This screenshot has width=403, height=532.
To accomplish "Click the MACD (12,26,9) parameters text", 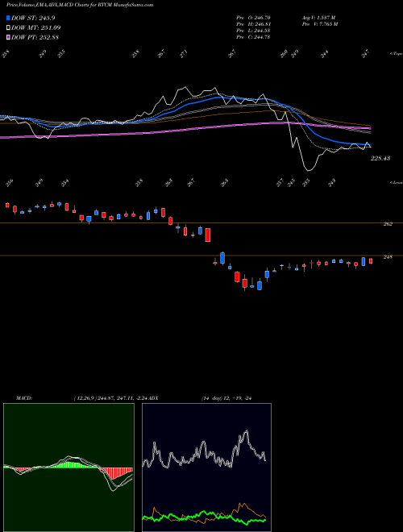I will click(x=111, y=398).
